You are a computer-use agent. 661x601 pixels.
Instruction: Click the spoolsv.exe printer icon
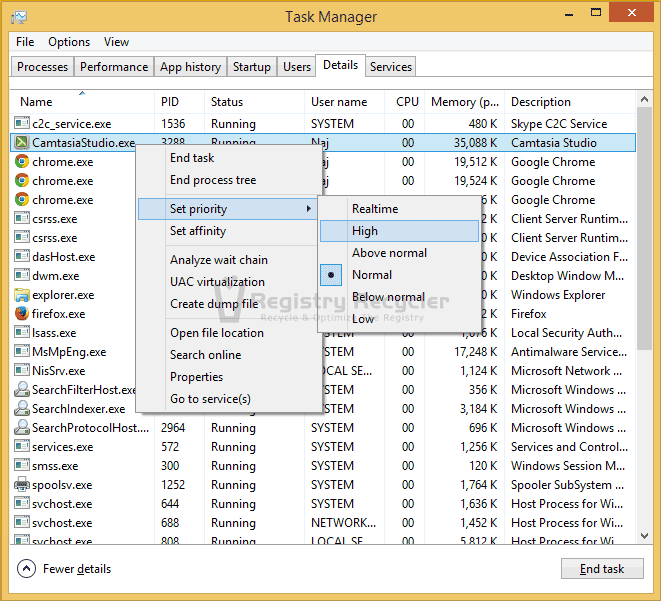tap(21, 484)
